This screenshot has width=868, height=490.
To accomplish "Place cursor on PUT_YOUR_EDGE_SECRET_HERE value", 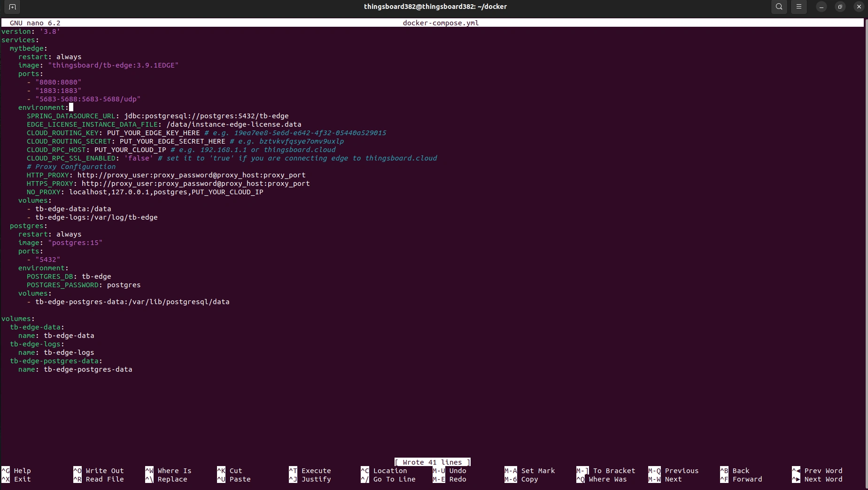I will (x=172, y=141).
